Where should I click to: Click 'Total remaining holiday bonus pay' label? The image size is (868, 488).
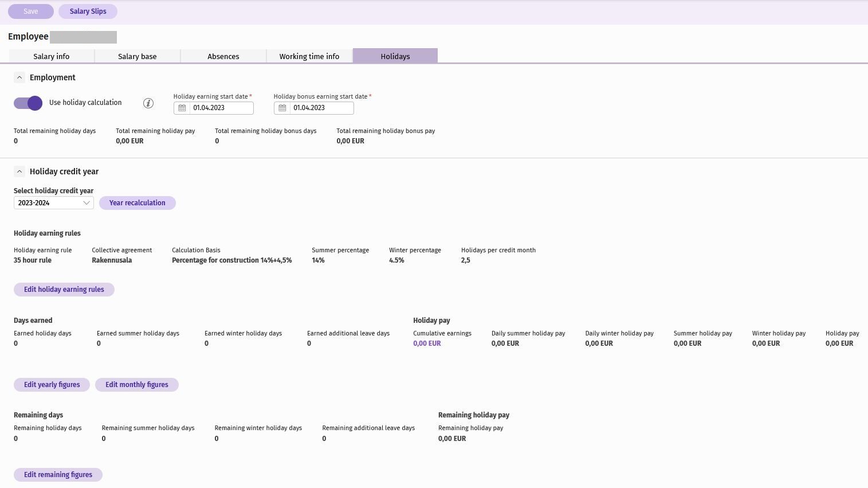(x=386, y=131)
